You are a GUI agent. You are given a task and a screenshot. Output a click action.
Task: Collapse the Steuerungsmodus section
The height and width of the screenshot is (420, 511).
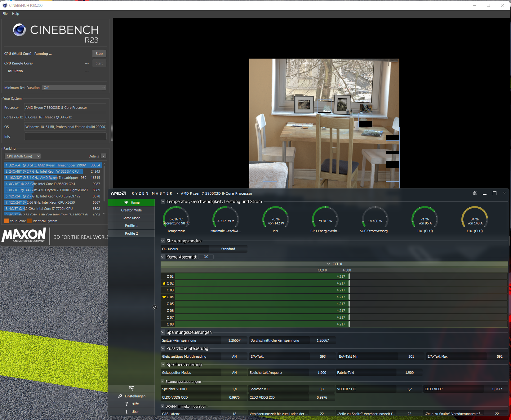point(163,241)
